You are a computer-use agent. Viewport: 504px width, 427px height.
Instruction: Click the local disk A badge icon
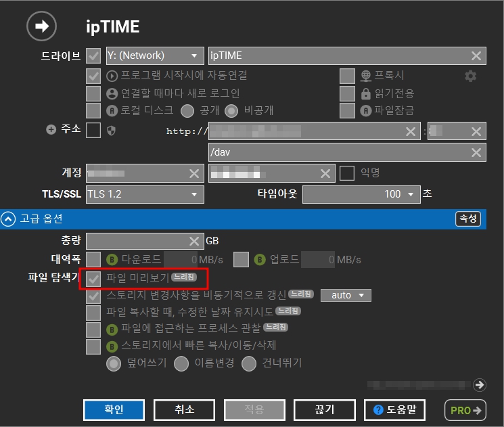[112, 110]
